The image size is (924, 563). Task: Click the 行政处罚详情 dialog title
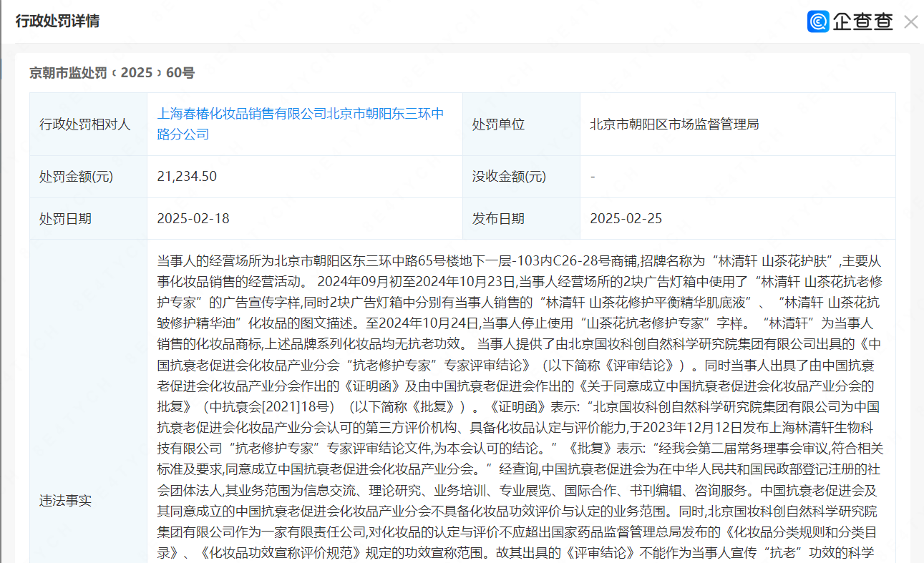click(58, 21)
